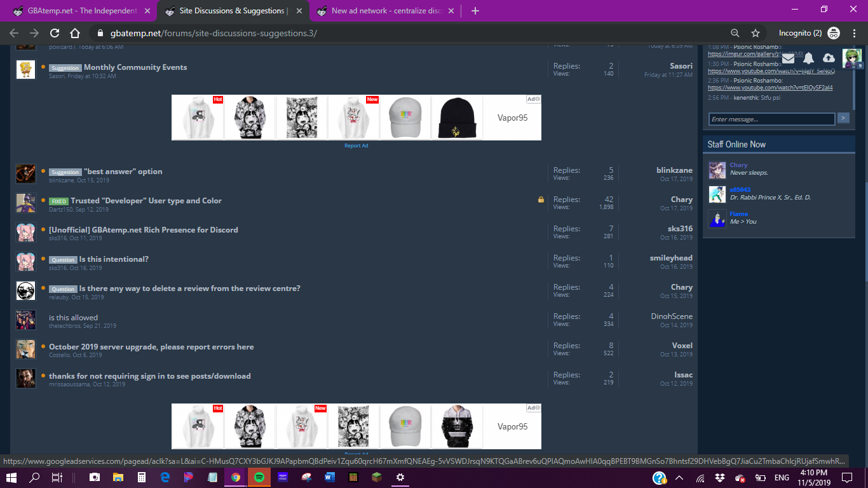Image resolution: width=868 pixels, height=488 pixels.
Task: Click the Question tag on "Is this intentional?"
Action: (x=63, y=260)
